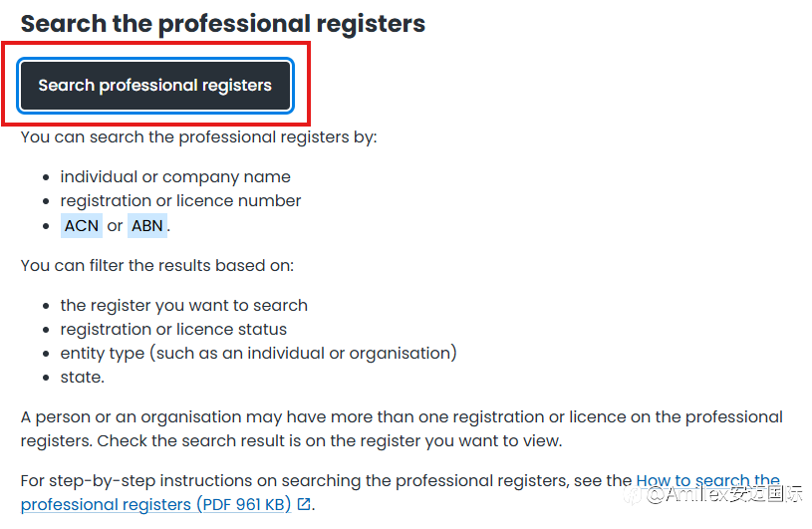Click the Amilex watermark in the corner
The height and width of the screenshot is (529, 812).
727,493
